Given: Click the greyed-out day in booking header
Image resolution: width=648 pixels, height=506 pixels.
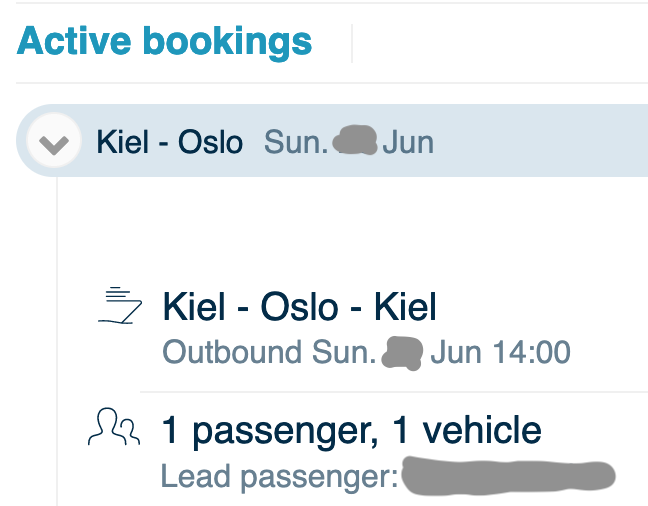Looking at the screenshot, I should click(x=355, y=141).
